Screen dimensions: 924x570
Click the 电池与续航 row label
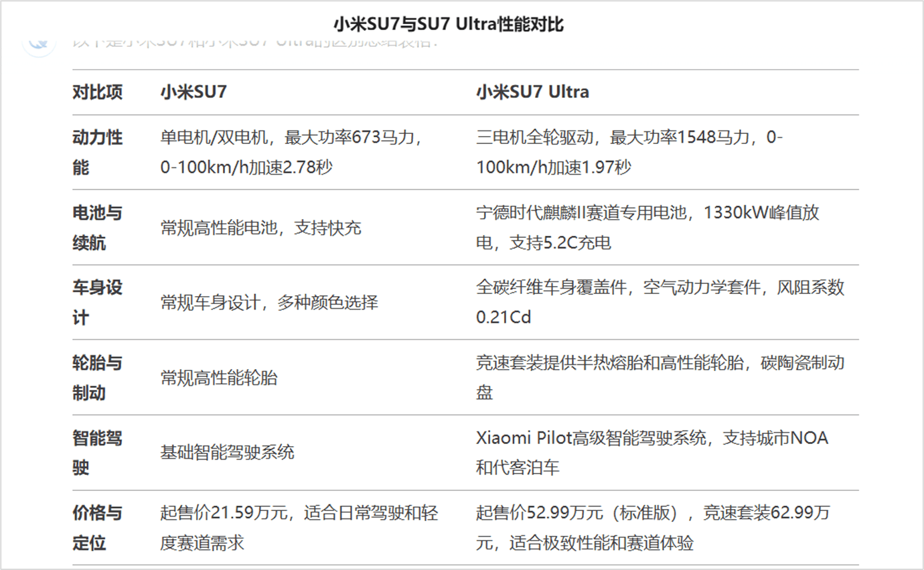pos(98,228)
